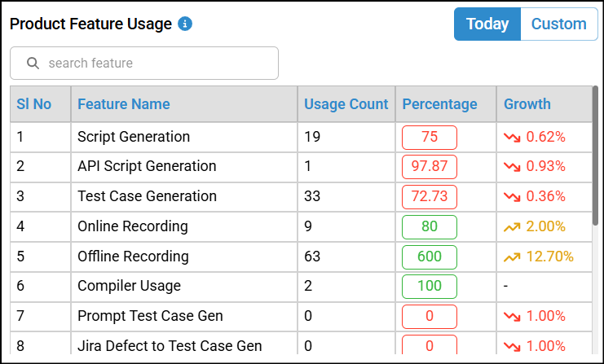
Task: Sort by the Percentage column header
Action: [x=440, y=104]
